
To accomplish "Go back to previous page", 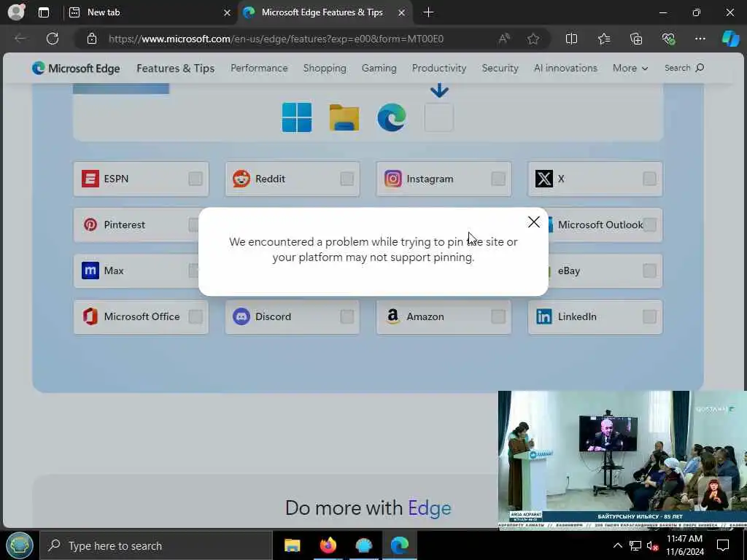I will pyautogui.click(x=20, y=39).
